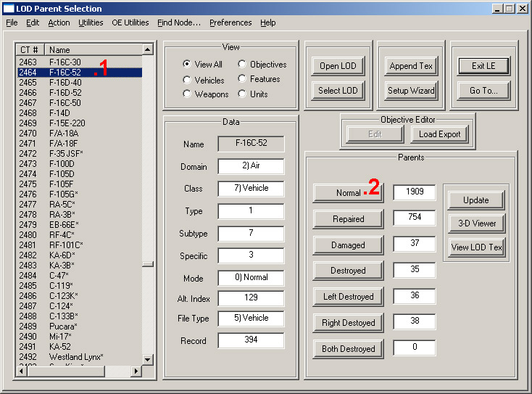Click the list's horizontal scroll right arrow
Screen dimensions: 532x394
click(x=137, y=372)
